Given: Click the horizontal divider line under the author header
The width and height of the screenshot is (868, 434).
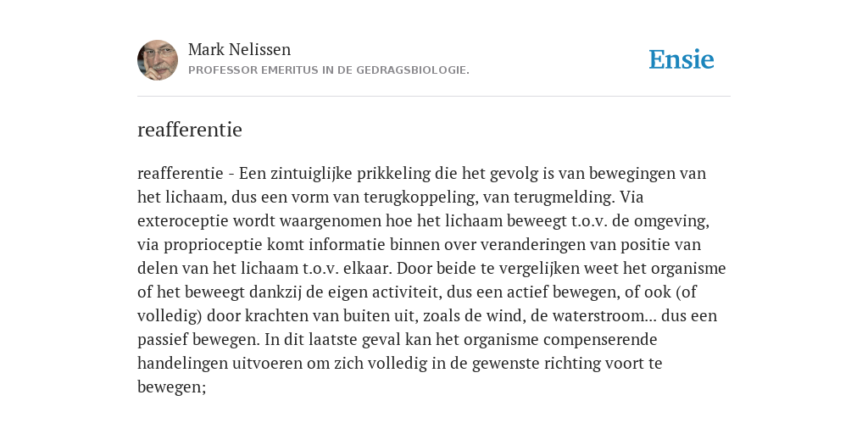Looking at the screenshot, I should coord(434,97).
